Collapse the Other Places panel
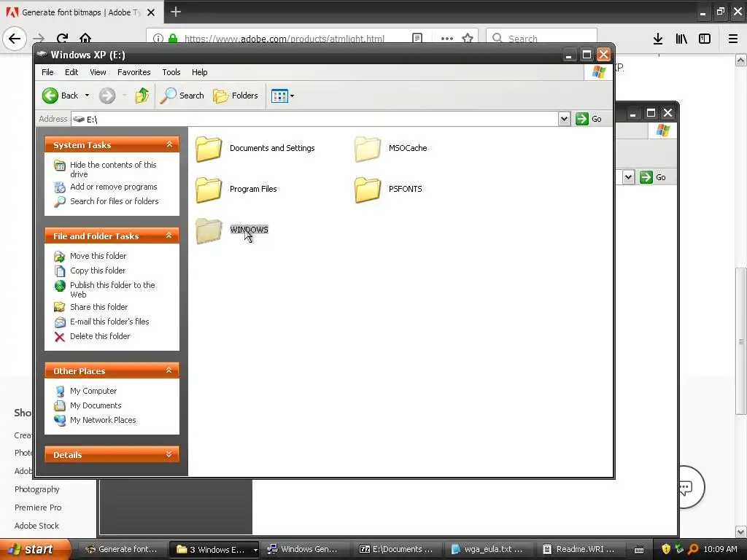 point(169,370)
